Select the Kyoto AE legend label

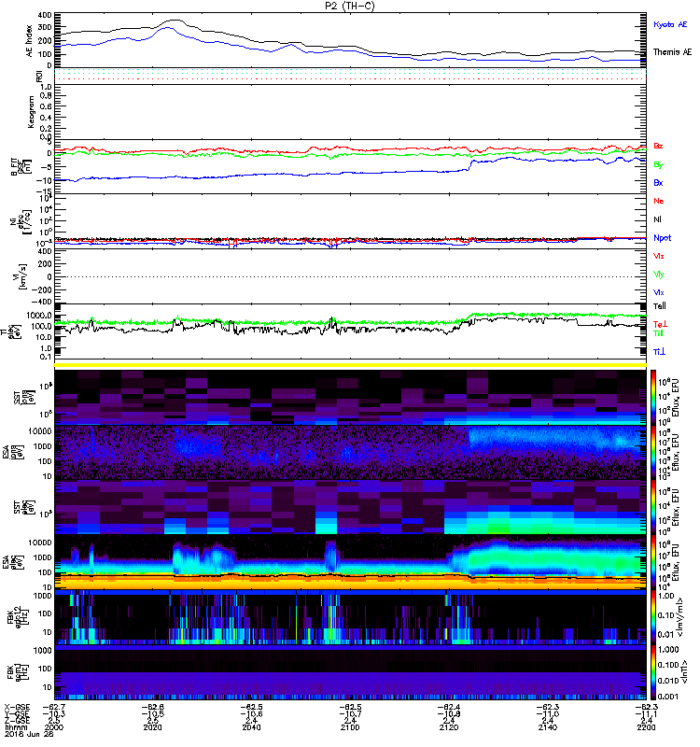coord(670,24)
